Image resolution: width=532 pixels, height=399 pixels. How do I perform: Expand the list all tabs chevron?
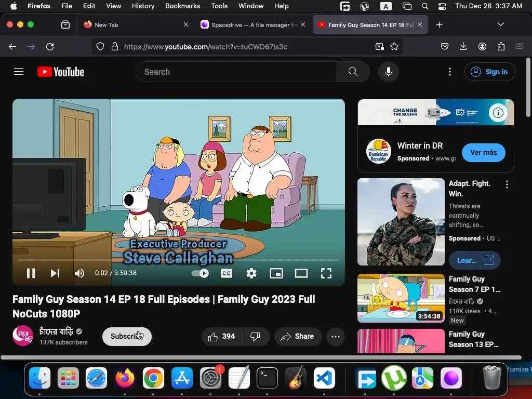click(x=500, y=24)
